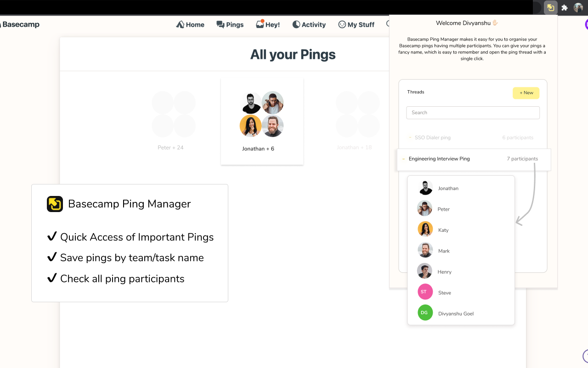Click the name Mark in the list
Image resolution: width=588 pixels, height=368 pixels.
(x=444, y=251)
